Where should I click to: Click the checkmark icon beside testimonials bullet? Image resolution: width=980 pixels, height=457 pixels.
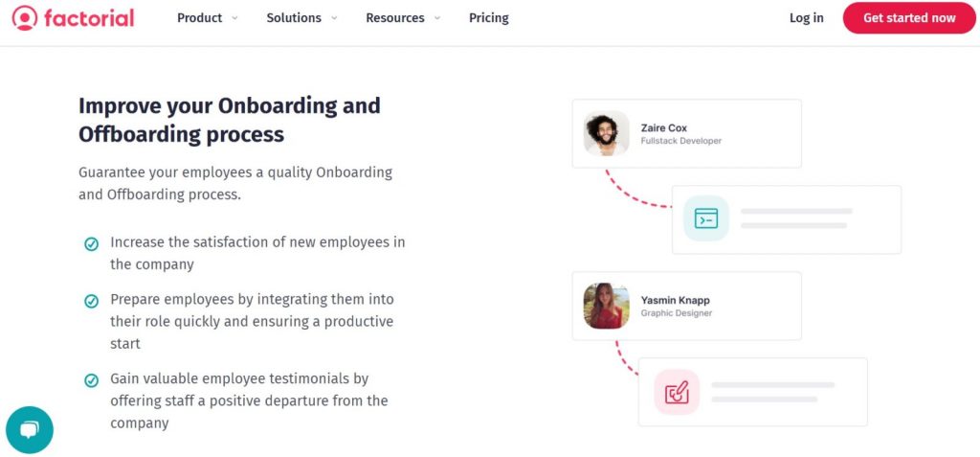click(x=91, y=380)
